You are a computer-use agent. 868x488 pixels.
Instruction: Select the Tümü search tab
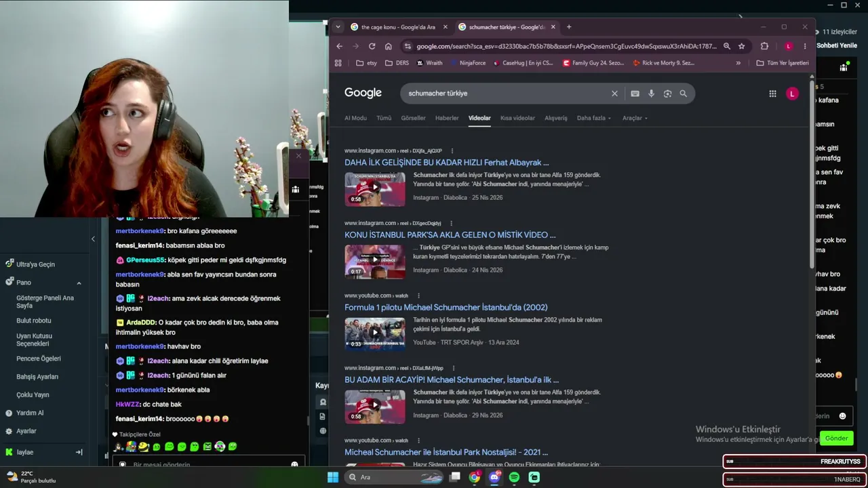(x=384, y=118)
